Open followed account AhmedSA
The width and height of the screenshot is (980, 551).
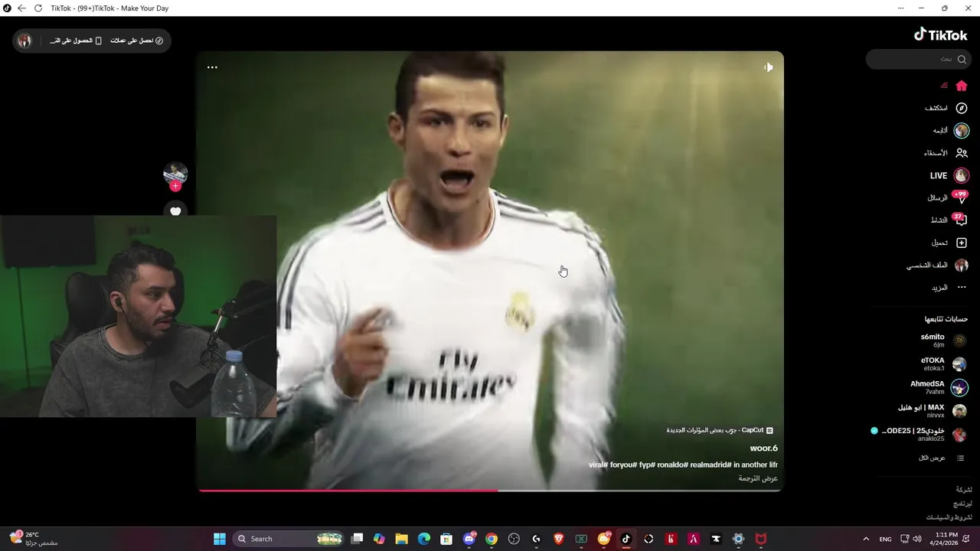939,388
